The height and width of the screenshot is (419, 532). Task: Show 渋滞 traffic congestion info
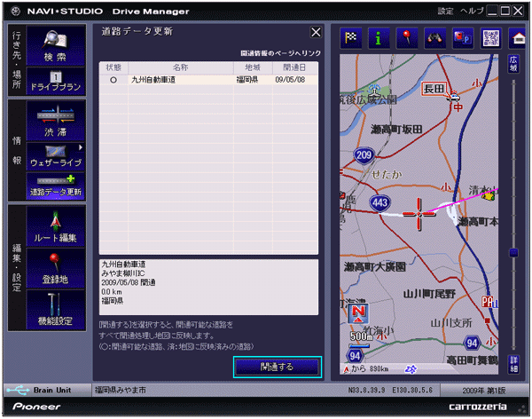tap(56, 121)
